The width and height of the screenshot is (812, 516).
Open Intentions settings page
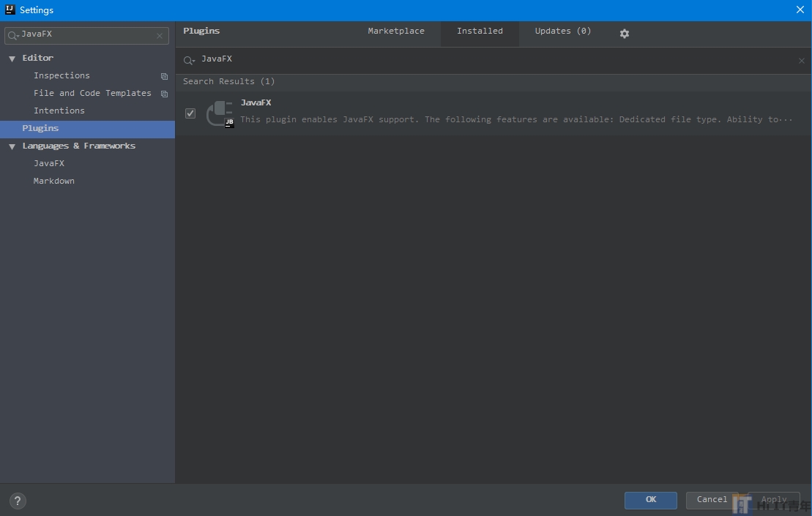point(59,111)
